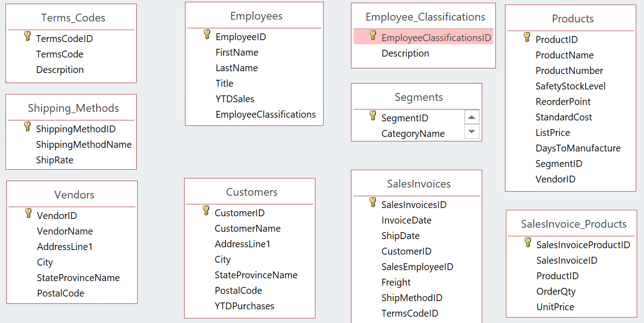Select the SalesInvoice_Products table title
Screen dimensions: 644x323
point(573,224)
